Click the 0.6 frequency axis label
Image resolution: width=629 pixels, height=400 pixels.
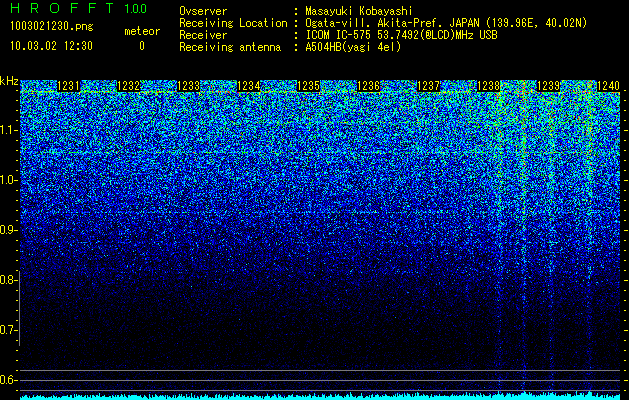pyautogui.click(x=8, y=380)
